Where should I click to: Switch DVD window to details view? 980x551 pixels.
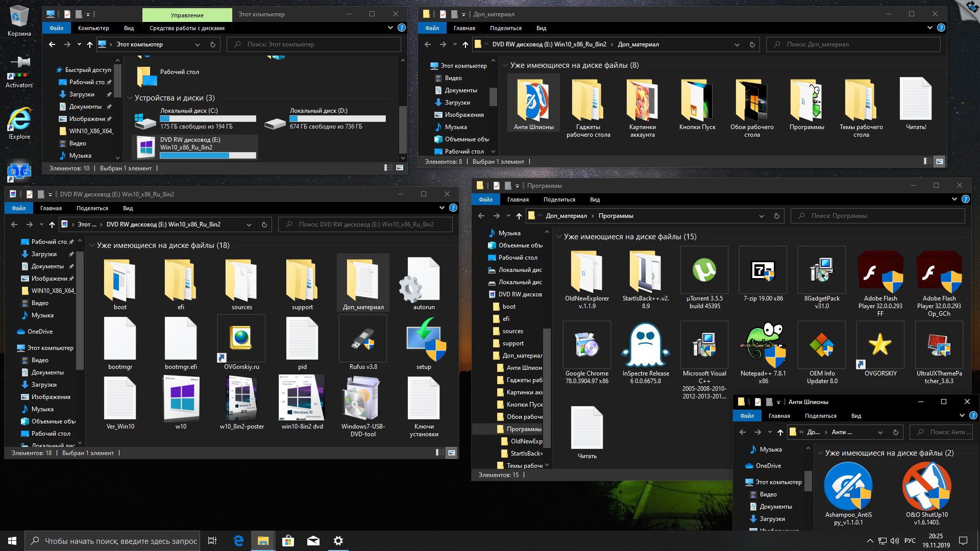coord(439,453)
